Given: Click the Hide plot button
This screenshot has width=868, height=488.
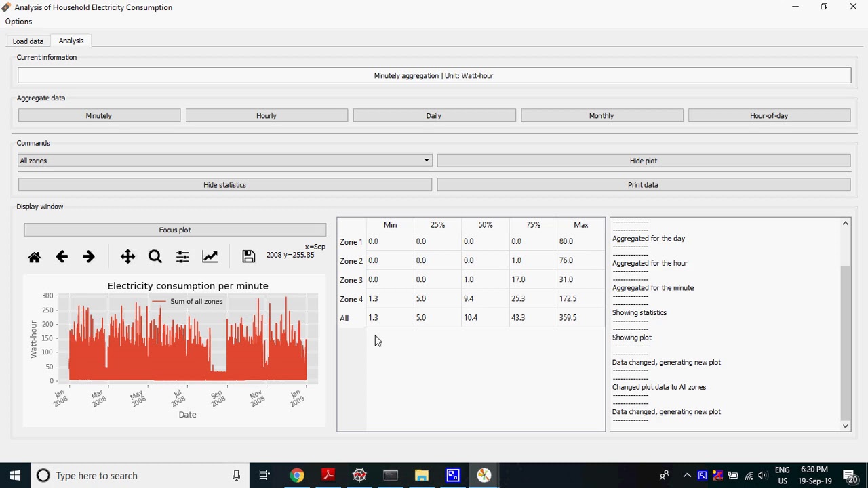Looking at the screenshot, I should click(x=644, y=161).
